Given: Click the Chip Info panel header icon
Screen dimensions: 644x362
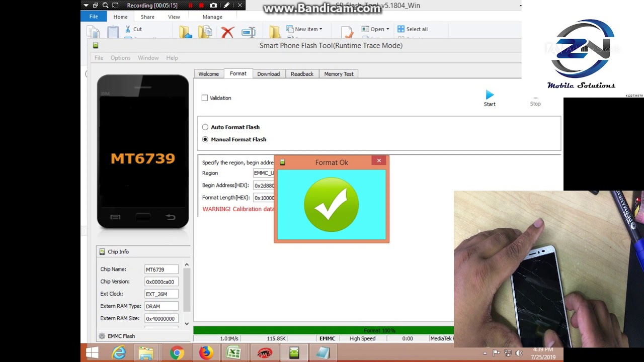Looking at the screenshot, I should pos(102,251).
